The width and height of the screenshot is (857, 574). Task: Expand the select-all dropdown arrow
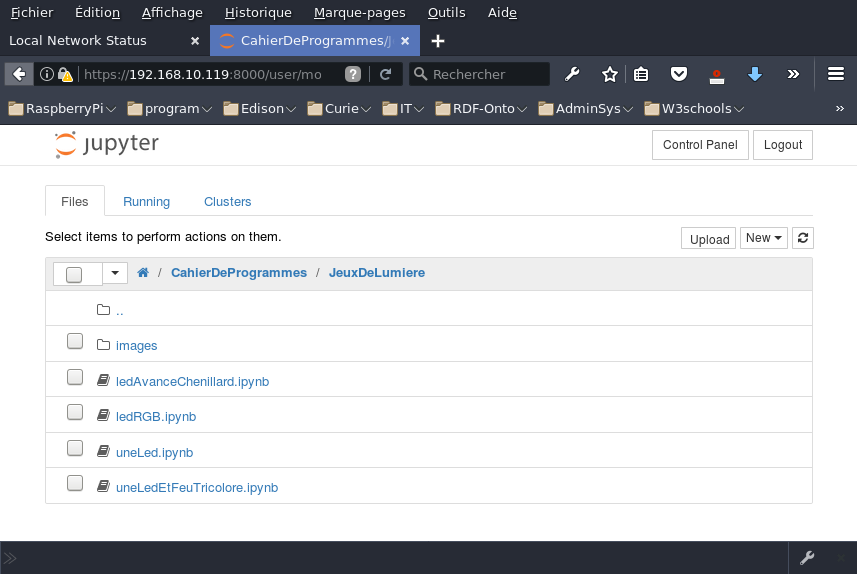pos(115,273)
